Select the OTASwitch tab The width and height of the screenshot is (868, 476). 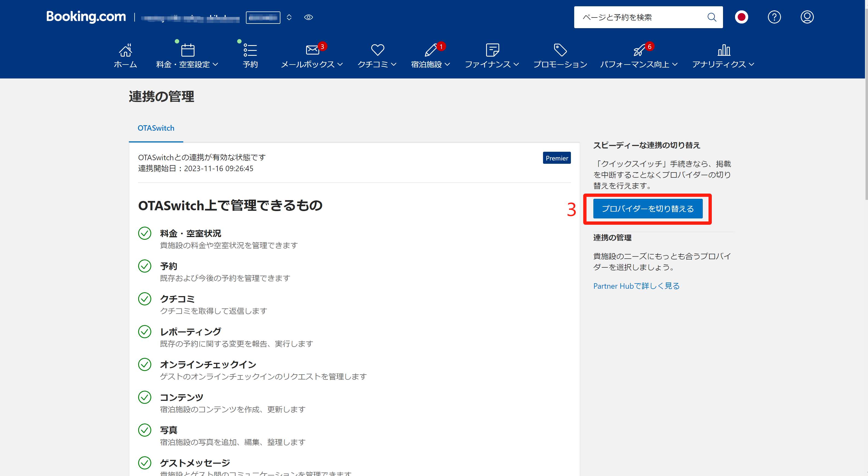(x=156, y=128)
